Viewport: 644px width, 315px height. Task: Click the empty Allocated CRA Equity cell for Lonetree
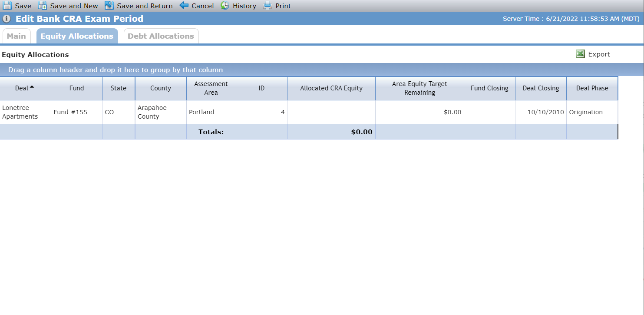point(331,112)
